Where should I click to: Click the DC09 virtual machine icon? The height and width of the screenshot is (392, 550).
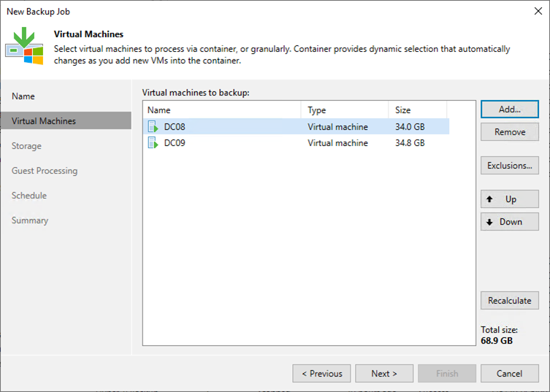point(153,143)
